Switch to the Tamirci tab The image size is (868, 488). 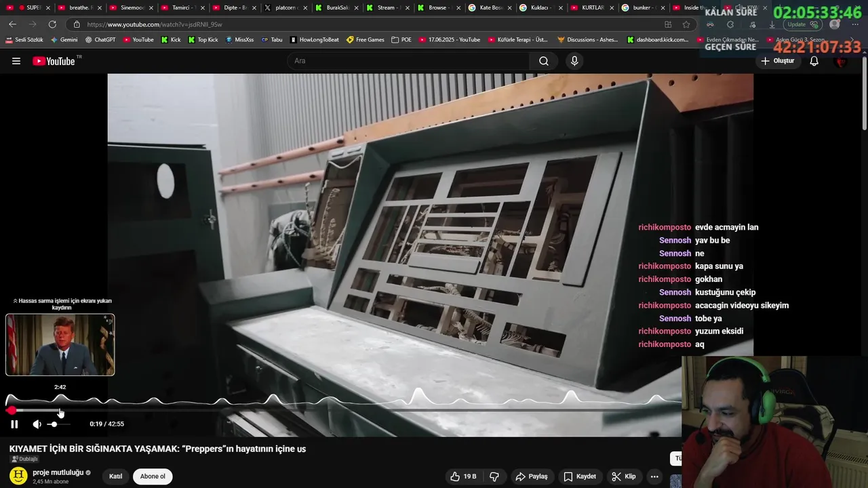click(183, 7)
